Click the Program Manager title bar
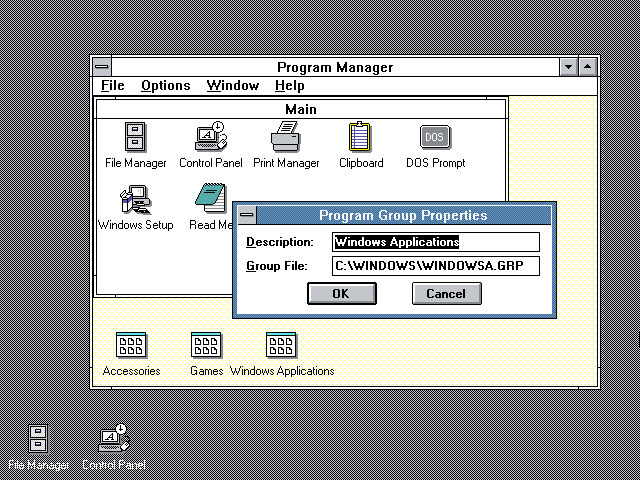This screenshot has width=640, height=480. 335,67
